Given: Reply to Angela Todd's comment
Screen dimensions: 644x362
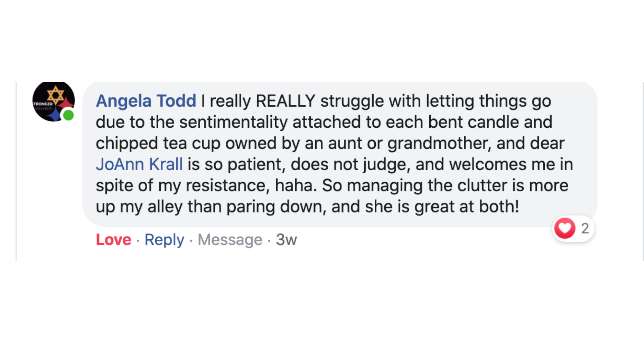Looking at the screenshot, I should tap(164, 240).
